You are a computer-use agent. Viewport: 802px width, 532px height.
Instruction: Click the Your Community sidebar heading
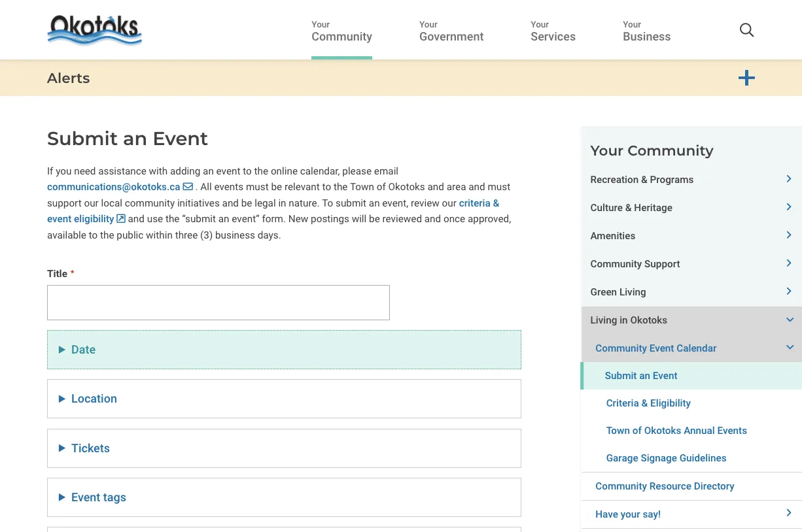point(652,151)
